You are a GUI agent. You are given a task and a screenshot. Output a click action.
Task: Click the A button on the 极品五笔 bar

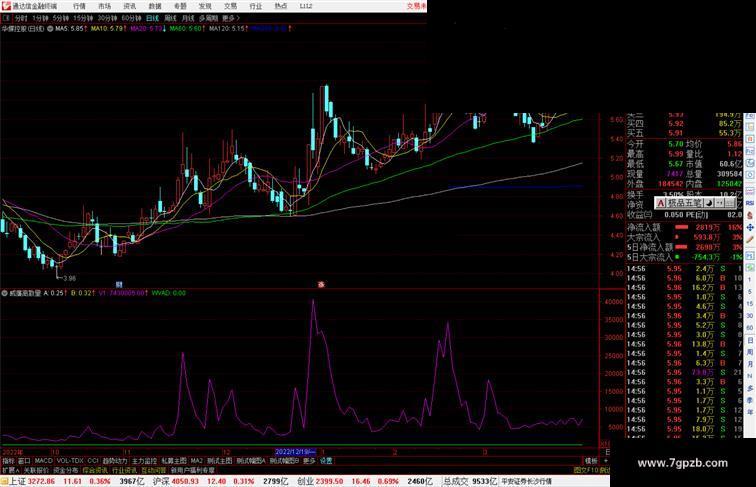tap(661, 203)
